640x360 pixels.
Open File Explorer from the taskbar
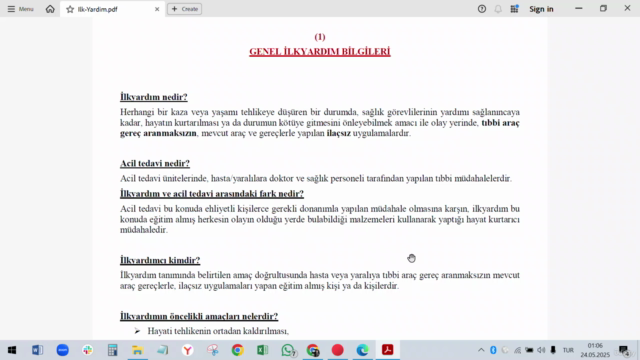click(138, 350)
